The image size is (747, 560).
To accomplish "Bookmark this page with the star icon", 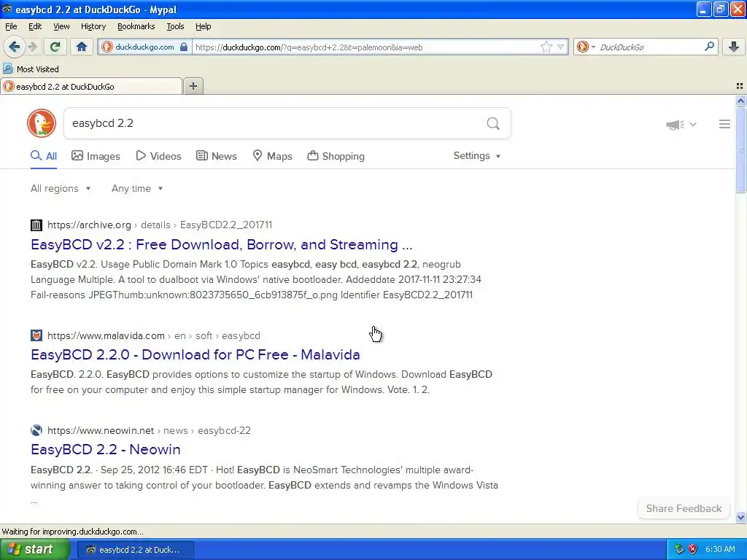I will [x=546, y=47].
